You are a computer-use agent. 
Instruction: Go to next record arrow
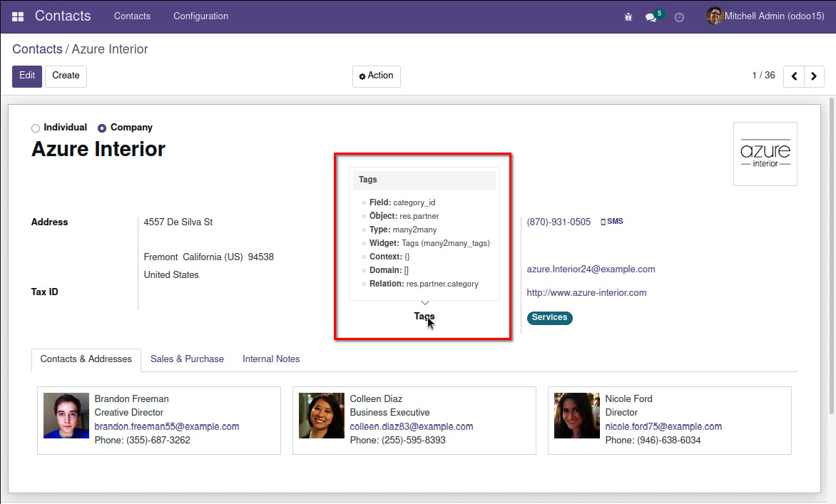(814, 76)
